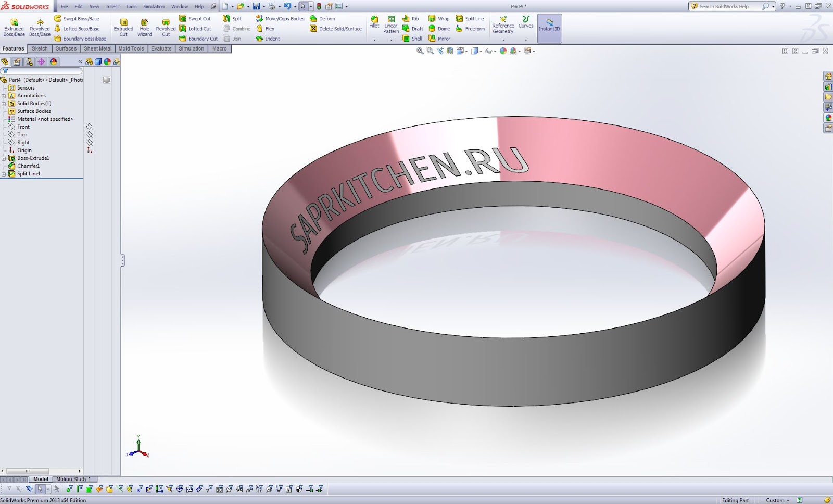This screenshot has height=504, width=833.
Task: Open the Simulation menu
Action: [154, 7]
